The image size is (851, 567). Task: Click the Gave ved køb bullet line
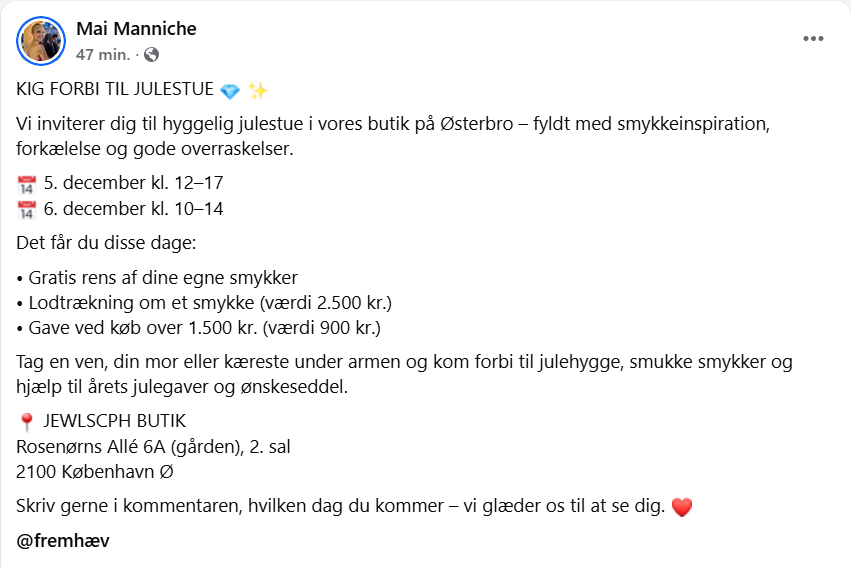tap(199, 328)
